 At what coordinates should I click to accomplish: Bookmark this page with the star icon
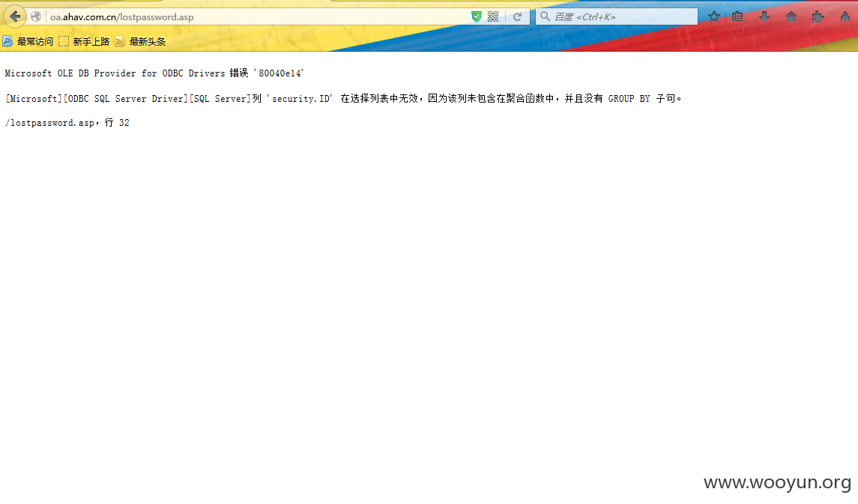click(x=713, y=17)
